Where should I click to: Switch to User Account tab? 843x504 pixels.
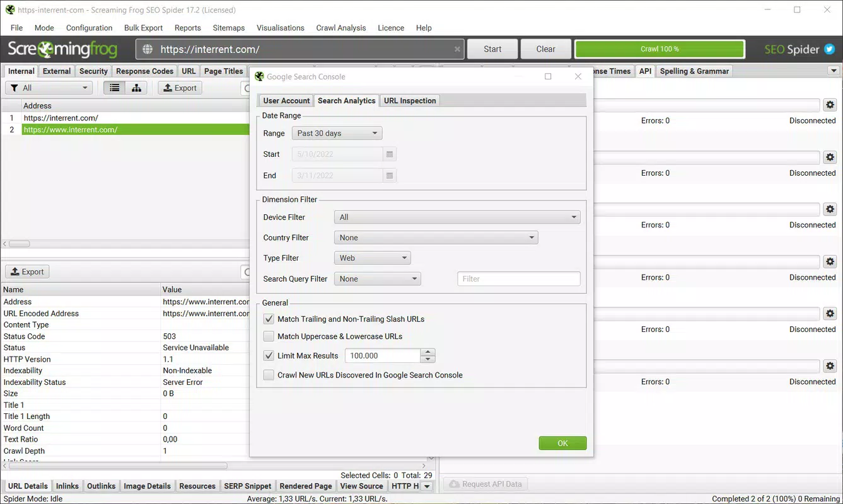286,101
